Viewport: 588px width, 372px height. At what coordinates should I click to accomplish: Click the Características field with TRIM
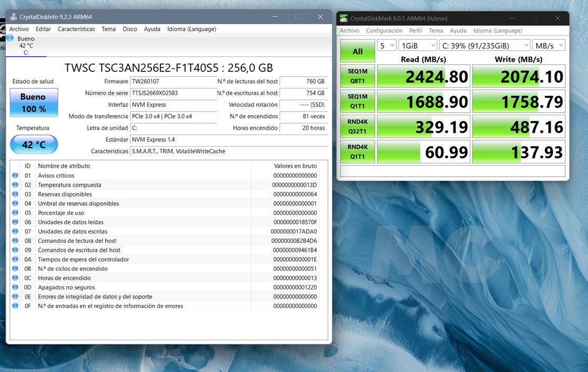coord(229,151)
